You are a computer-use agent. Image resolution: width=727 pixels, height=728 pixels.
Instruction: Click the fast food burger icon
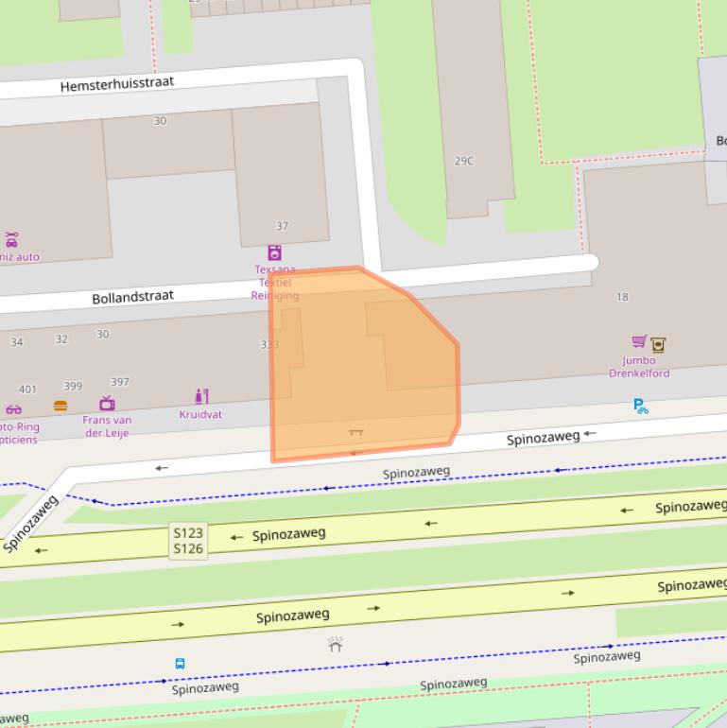pyautogui.click(x=61, y=406)
